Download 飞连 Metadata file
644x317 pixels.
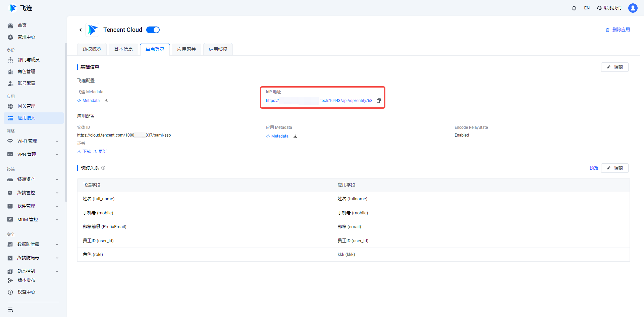pos(106,101)
